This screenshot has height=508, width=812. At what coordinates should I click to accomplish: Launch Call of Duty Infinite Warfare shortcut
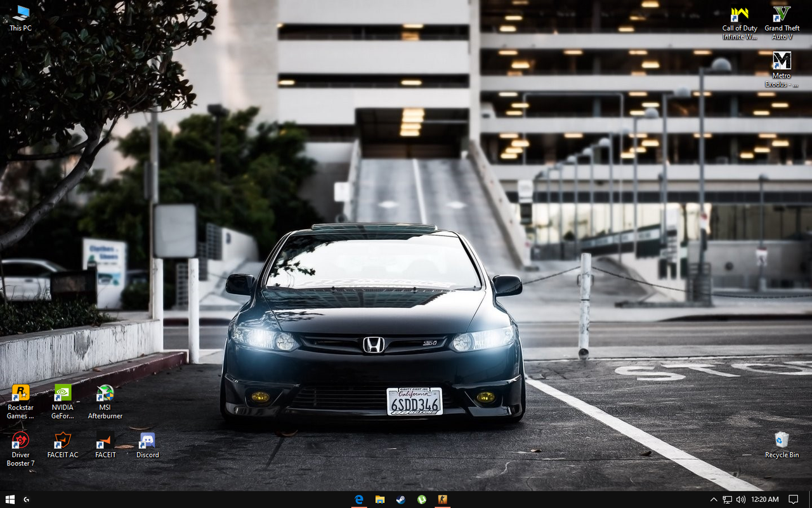[740, 23]
